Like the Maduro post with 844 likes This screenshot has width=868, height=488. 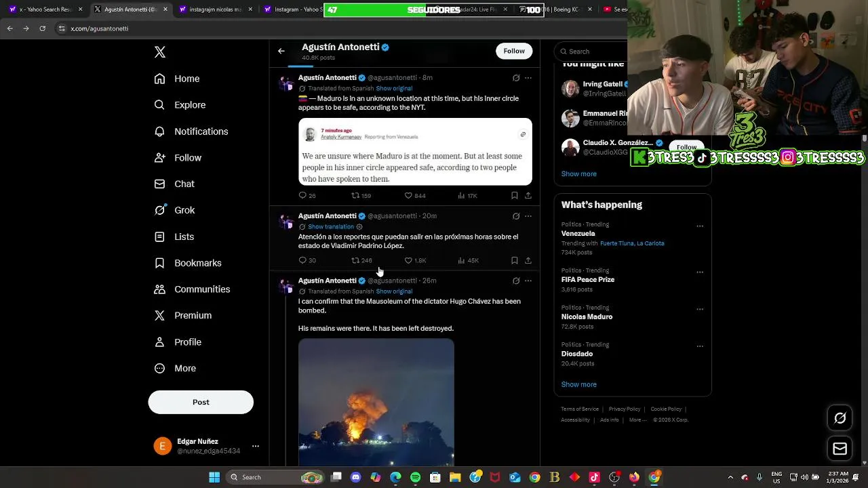tap(415, 196)
